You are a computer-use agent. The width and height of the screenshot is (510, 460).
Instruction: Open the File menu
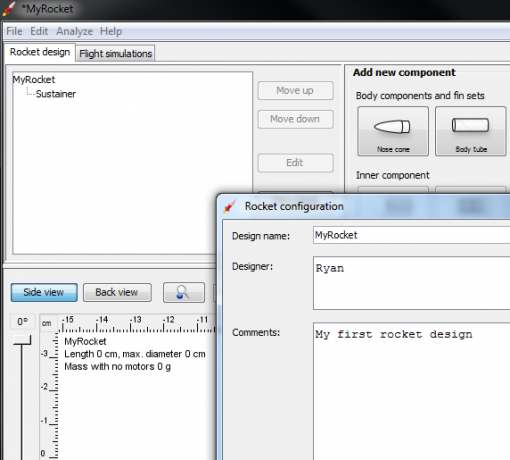point(14,31)
